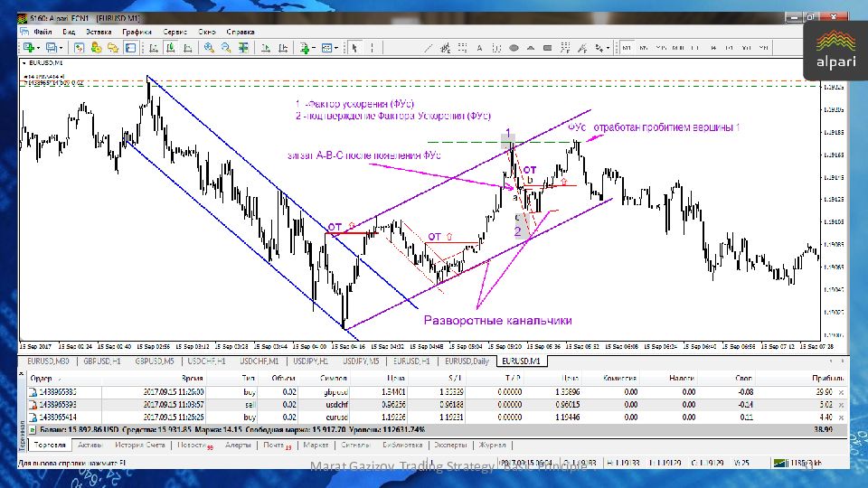Screen dimensions: 868x488
Task: Open the Market Watch window icon
Action: [x=80, y=48]
